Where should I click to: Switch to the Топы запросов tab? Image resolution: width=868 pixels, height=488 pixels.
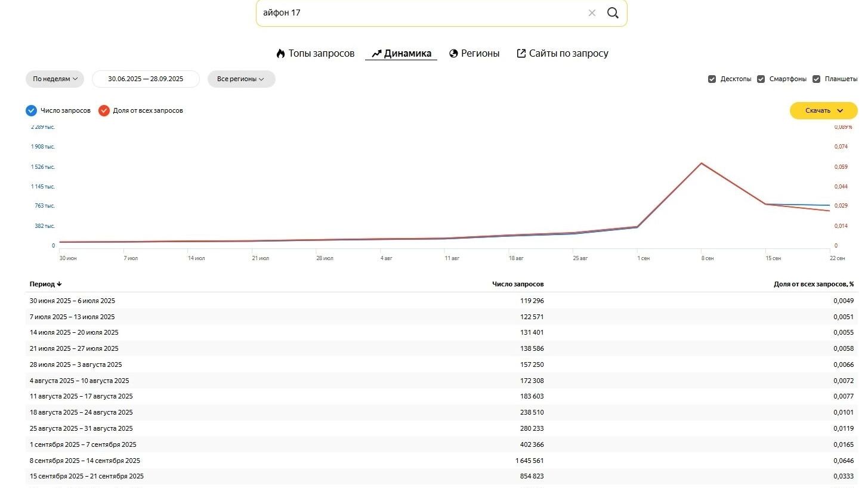321,54
